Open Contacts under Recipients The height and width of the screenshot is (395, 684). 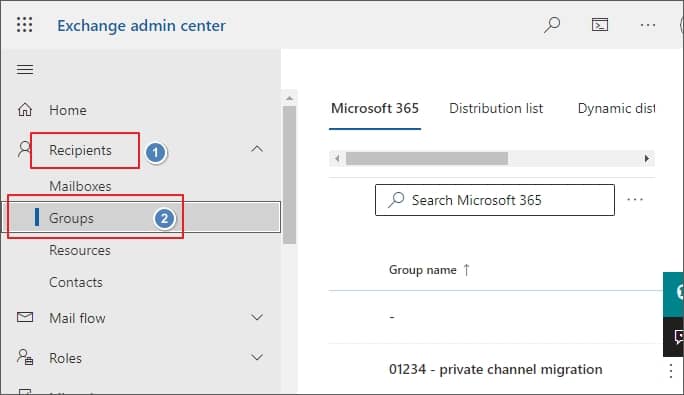pos(76,282)
